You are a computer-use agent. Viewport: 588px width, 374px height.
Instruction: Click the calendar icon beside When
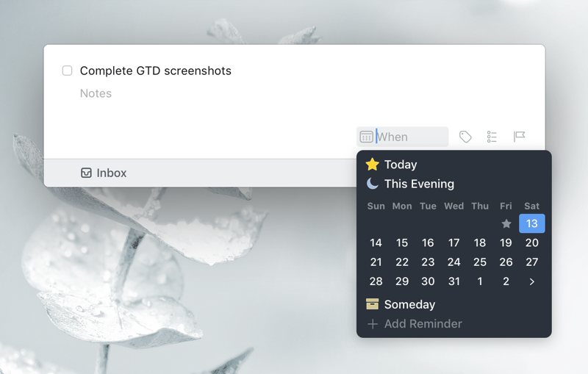[366, 137]
